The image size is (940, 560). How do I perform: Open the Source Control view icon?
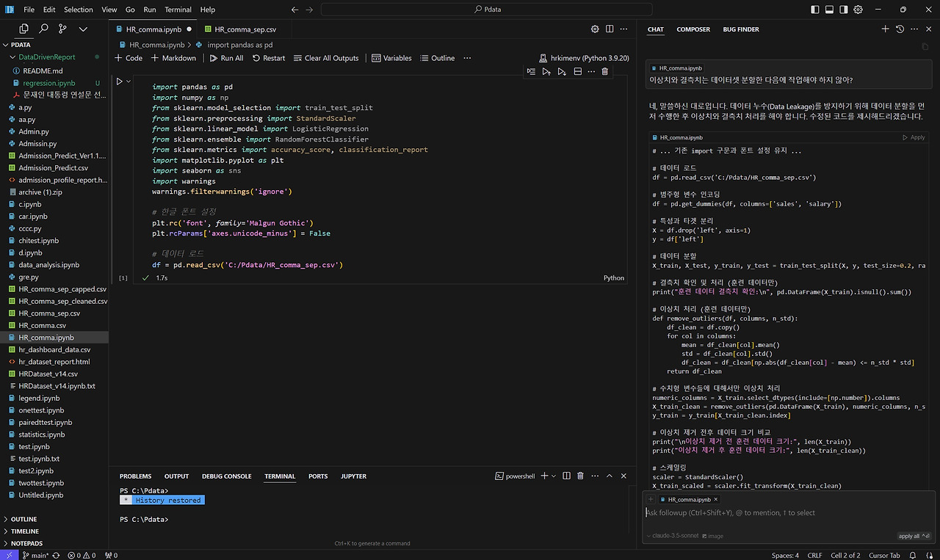(x=62, y=29)
